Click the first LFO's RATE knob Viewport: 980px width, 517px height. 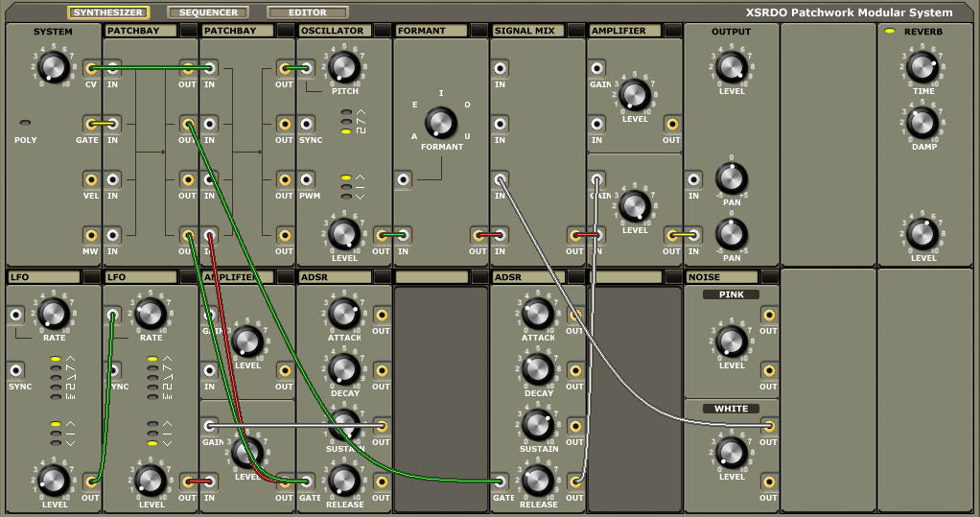(54, 314)
